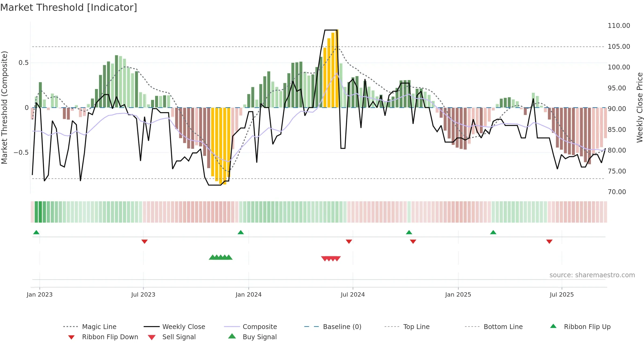
Task: Click the 90.00 price axis label
Action: (x=617, y=109)
